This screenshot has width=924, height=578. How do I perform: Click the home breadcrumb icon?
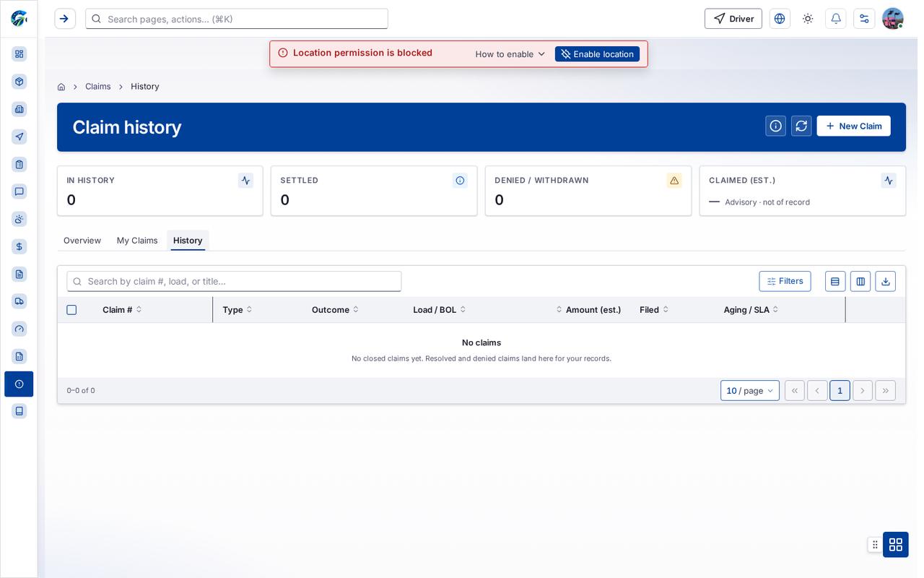[x=61, y=87]
